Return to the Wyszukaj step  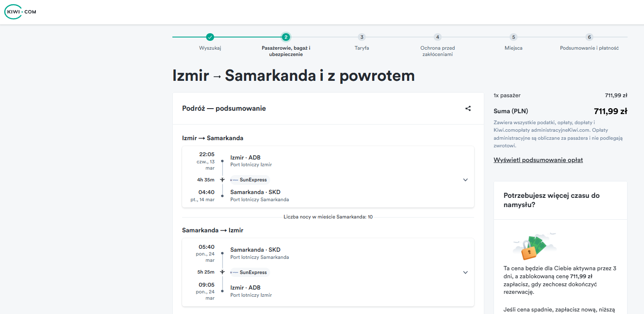pos(210,48)
